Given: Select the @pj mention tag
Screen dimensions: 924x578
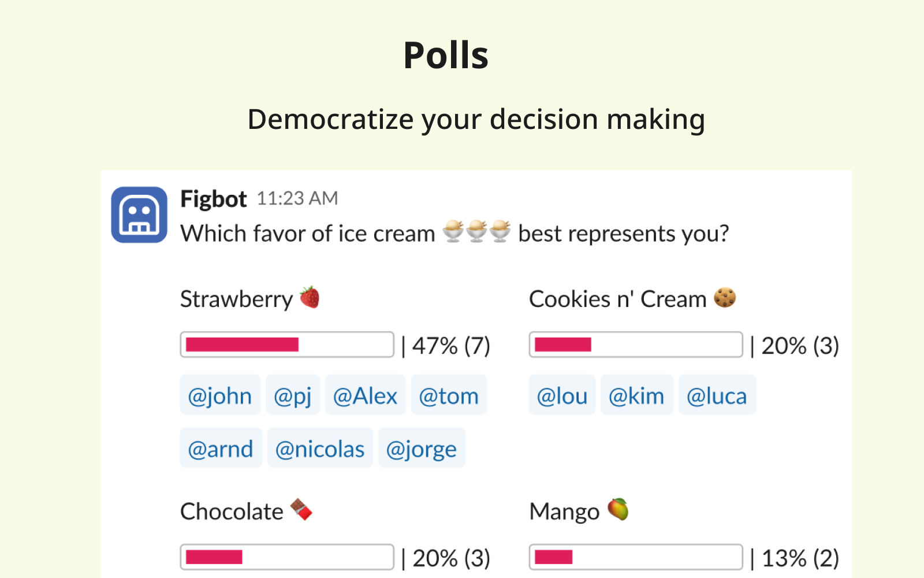Looking at the screenshot, I should [293, 395].
